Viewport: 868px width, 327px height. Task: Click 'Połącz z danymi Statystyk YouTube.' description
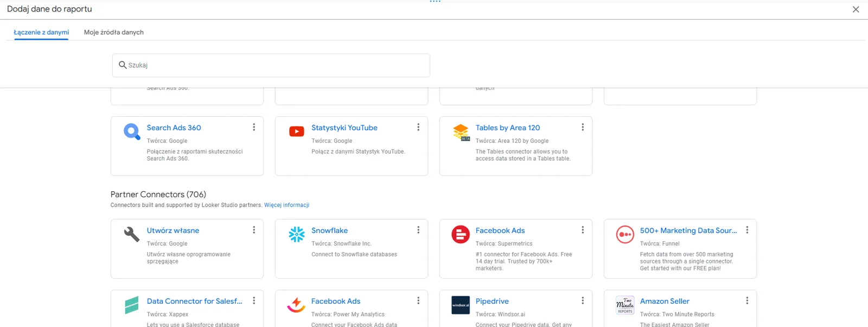click(x=358, y=152)
